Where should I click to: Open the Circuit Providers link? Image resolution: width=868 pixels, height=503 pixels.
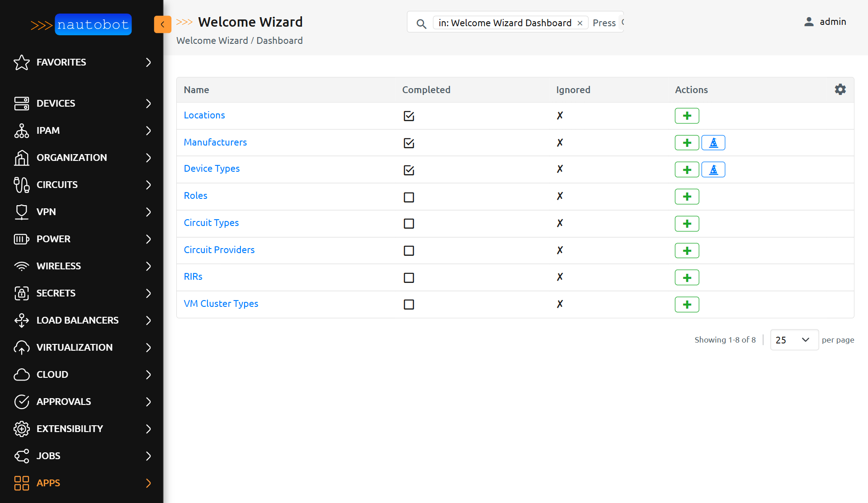click(x=219, y=250)
